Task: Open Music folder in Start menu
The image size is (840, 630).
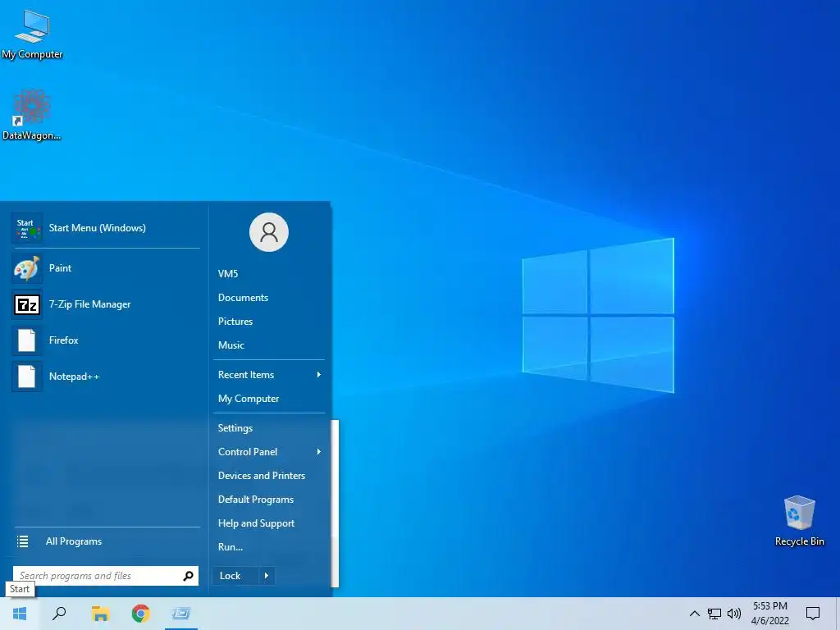Action: [231, 345]
